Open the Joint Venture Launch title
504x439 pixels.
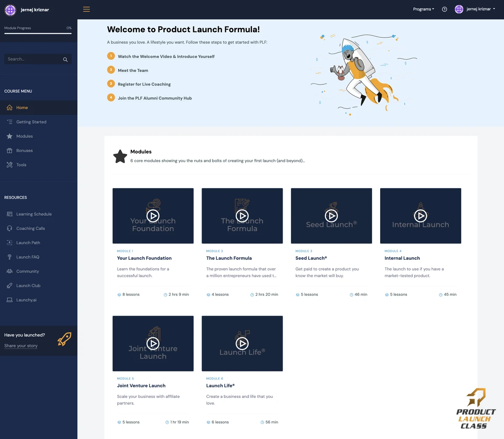pos(141,386)
